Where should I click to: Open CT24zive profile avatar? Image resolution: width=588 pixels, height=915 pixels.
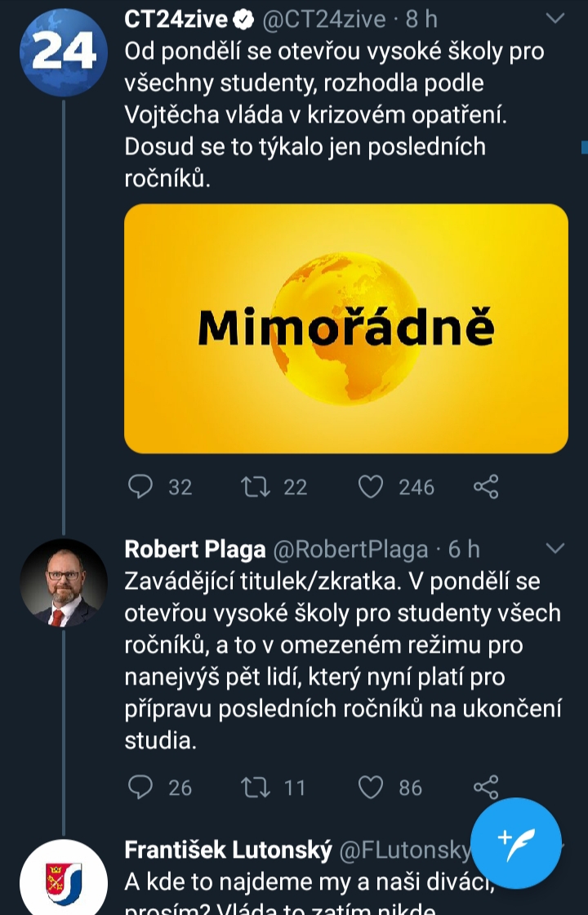tap(64, 51)
